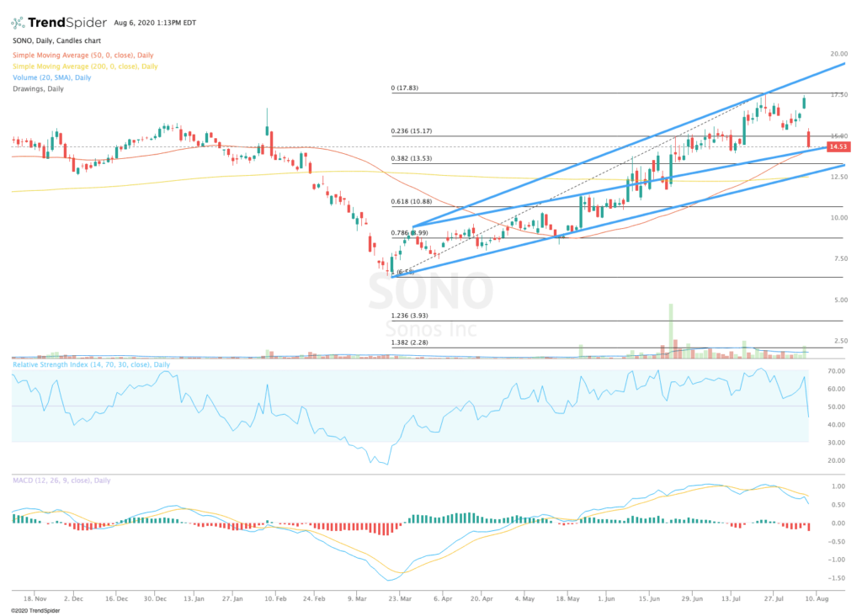Screen dimensions: 862x616
Task: Click the '29. Jun' date on time axis
Action: tap(692, 598)
